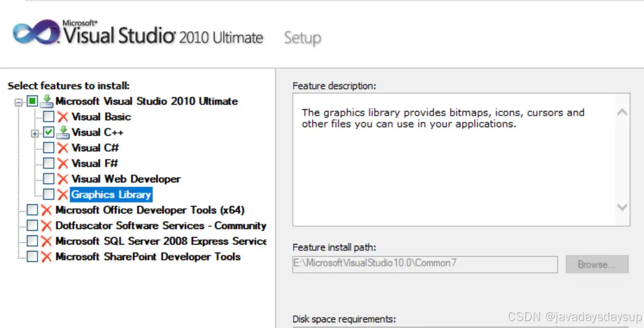The image size is (644, 328).
Task: Enable the Visual Basic checkbox
Action: click(49, 116)
